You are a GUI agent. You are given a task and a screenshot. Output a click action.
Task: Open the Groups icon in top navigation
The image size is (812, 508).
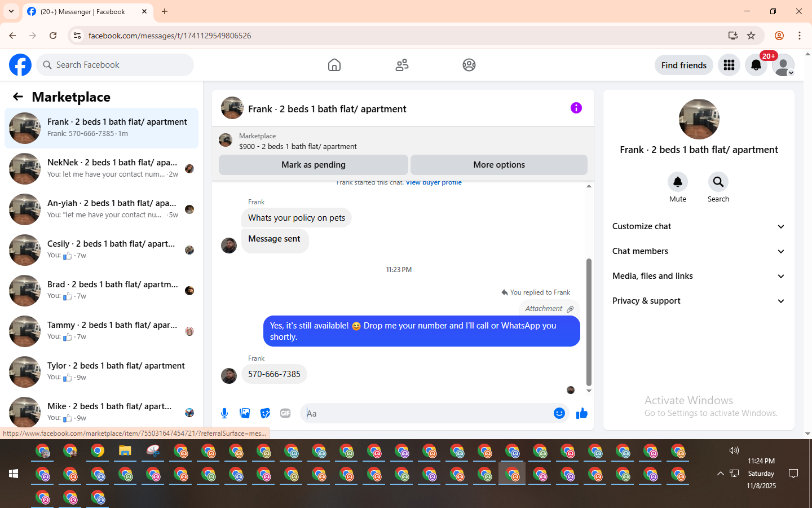pos(469,65)
